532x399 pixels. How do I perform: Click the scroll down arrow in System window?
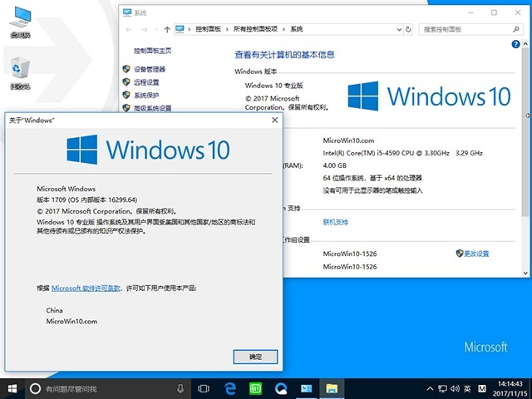click(525, 273)
